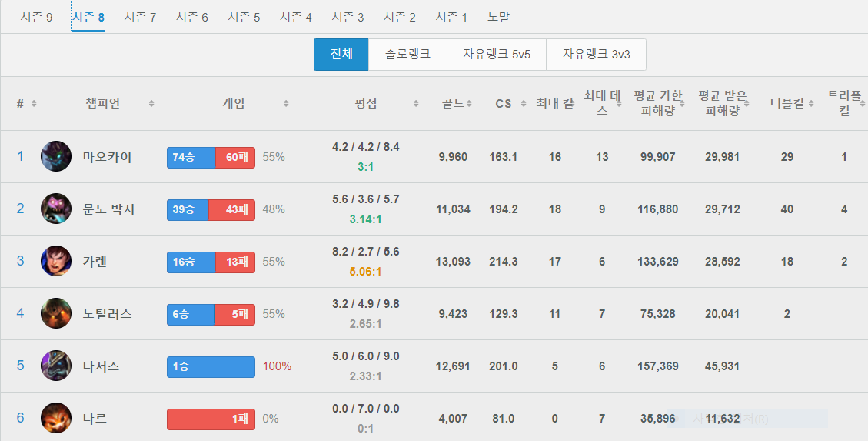Click the 74승 win bar for 마오카이
Image resolution: width=868 pixels, height=441 pixels.
[x=191, y=157]
